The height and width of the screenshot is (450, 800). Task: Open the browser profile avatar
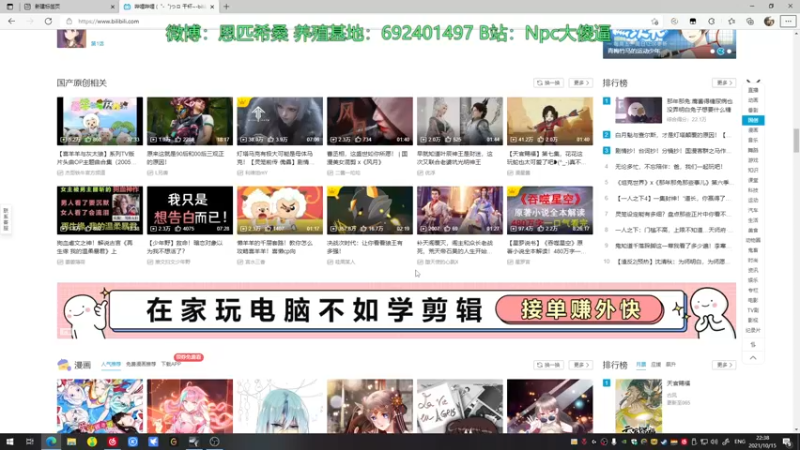click(x=769, y=21)
